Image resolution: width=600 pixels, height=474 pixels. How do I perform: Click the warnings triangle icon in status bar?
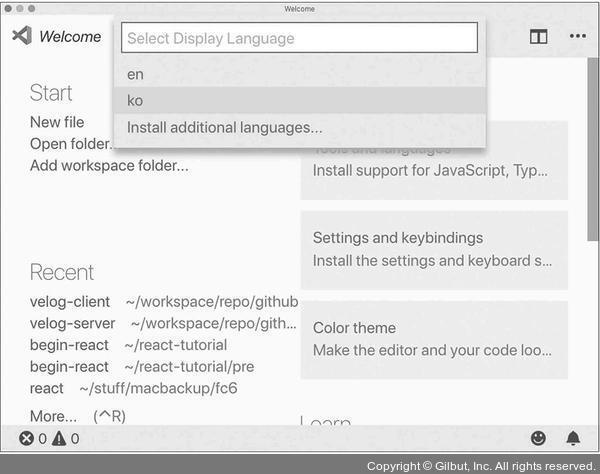[x=59, y=438]
